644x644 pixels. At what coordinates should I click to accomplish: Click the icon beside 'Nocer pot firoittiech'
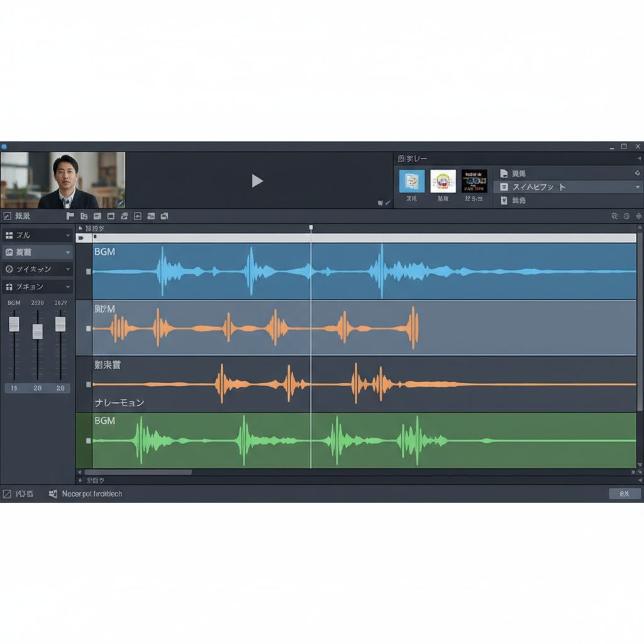coord(53,494)
